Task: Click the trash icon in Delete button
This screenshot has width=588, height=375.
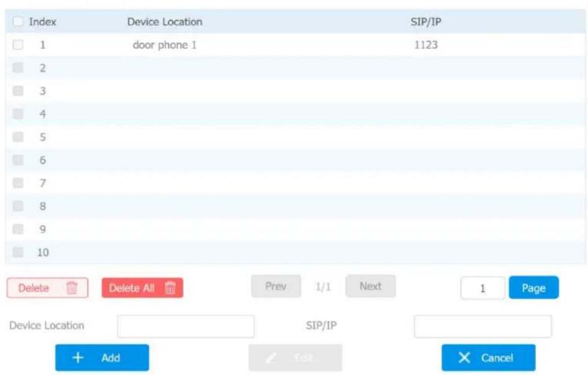Action: point(72,288)
